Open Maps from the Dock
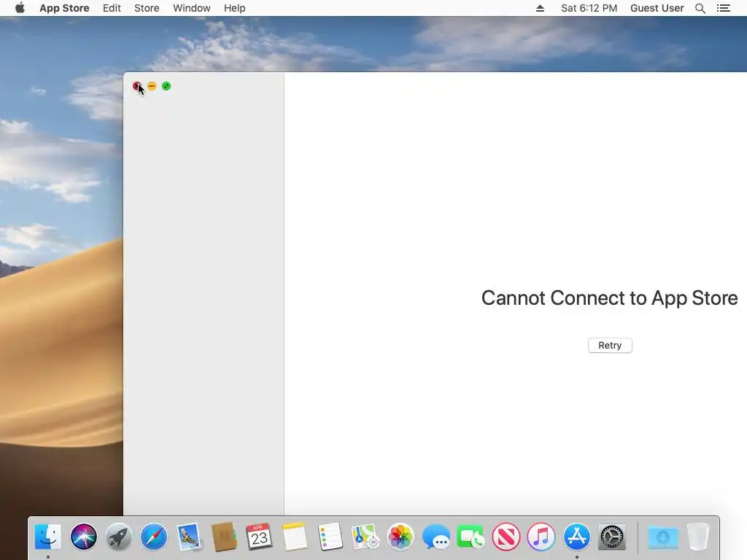The width and height of the screenshot is (747, 560). 365,537
